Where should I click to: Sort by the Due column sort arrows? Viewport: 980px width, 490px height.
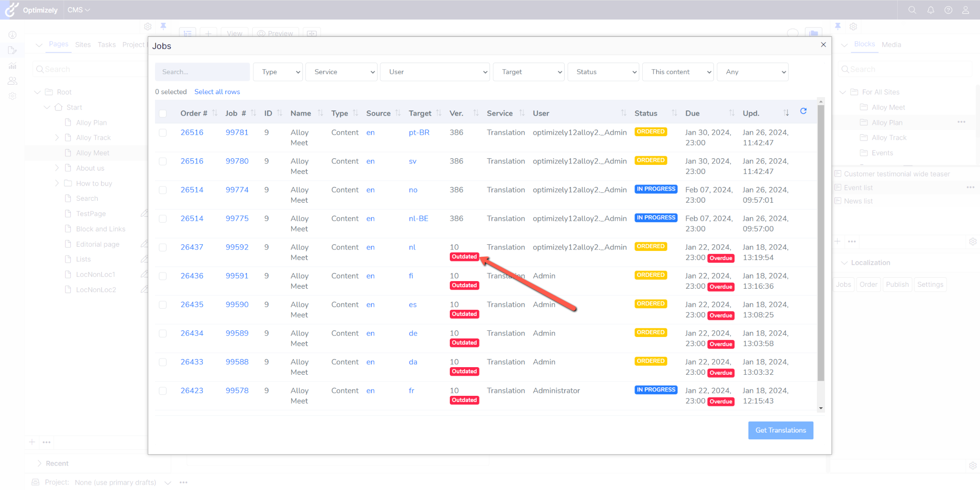click(x=732, y=113)
